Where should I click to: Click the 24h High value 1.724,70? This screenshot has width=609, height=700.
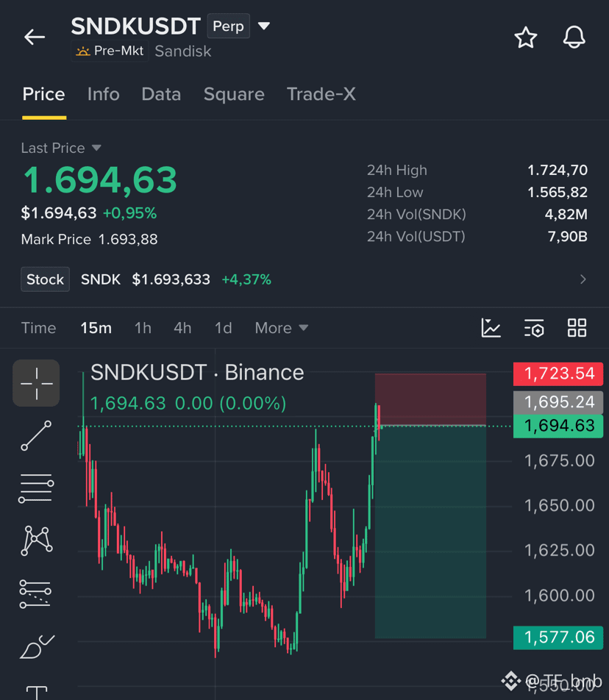[x=558, y=170]
